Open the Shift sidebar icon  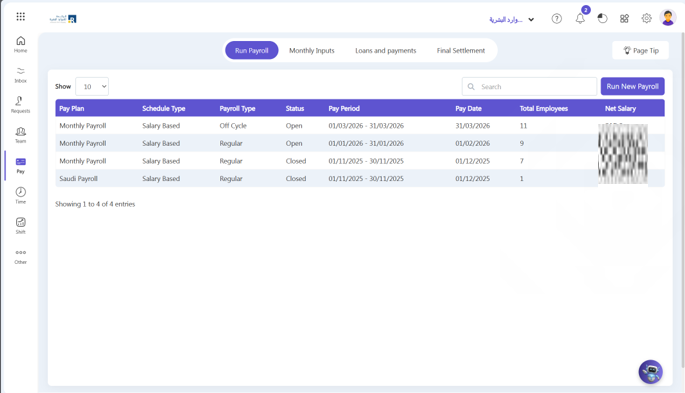pyautogui.click(x=21, y=225)
